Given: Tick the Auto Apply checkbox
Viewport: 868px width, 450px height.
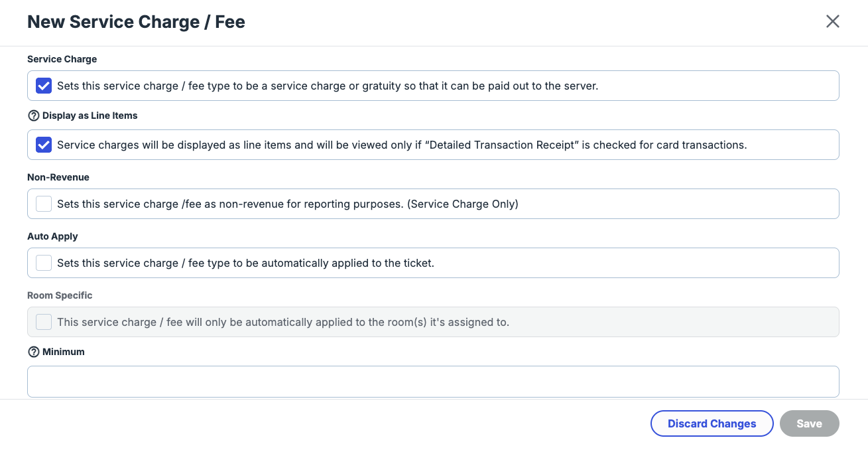Looking at the screenshot, I should 44,263.
